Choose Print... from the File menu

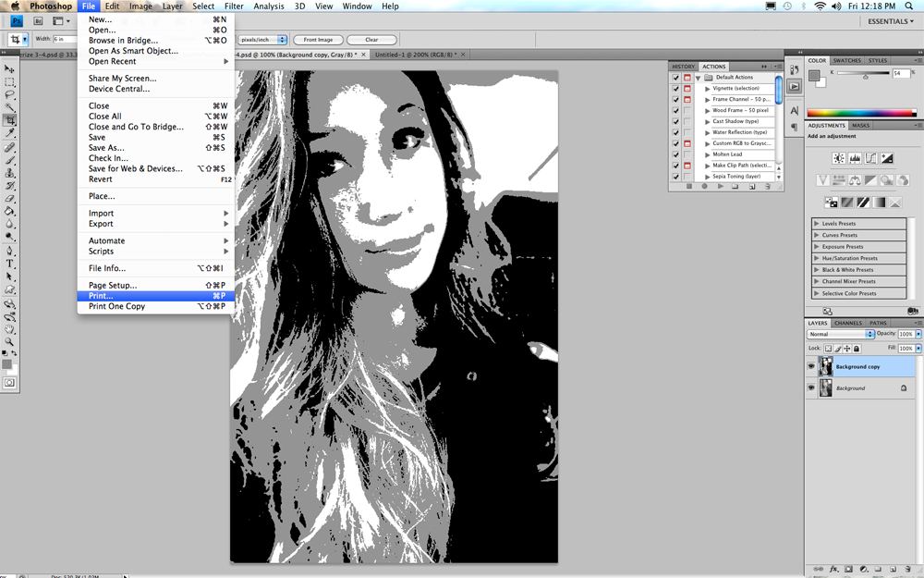155,296
